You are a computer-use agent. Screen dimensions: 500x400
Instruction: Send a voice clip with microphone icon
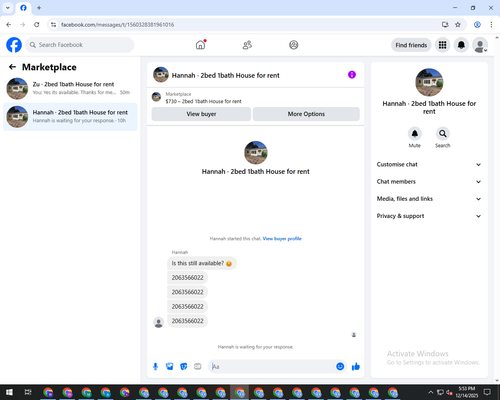click(155, 367)
